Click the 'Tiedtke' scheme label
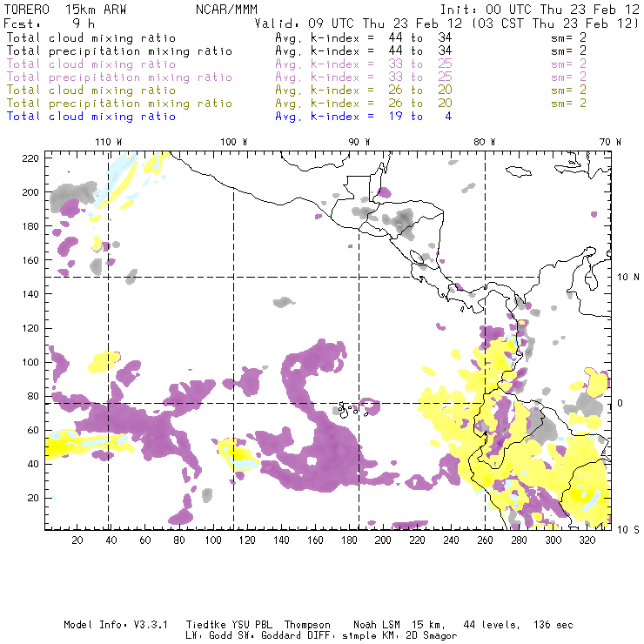Screen dimensions: 644x644 205,625
